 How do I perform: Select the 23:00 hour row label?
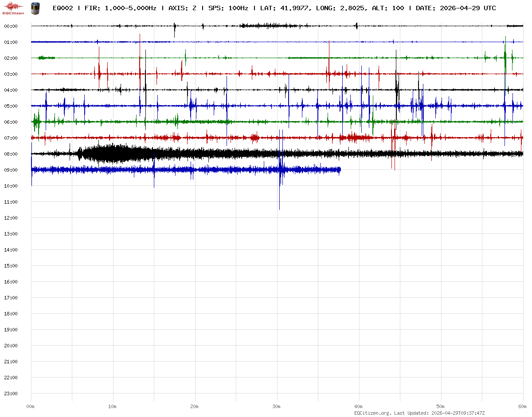pos(11,393)
